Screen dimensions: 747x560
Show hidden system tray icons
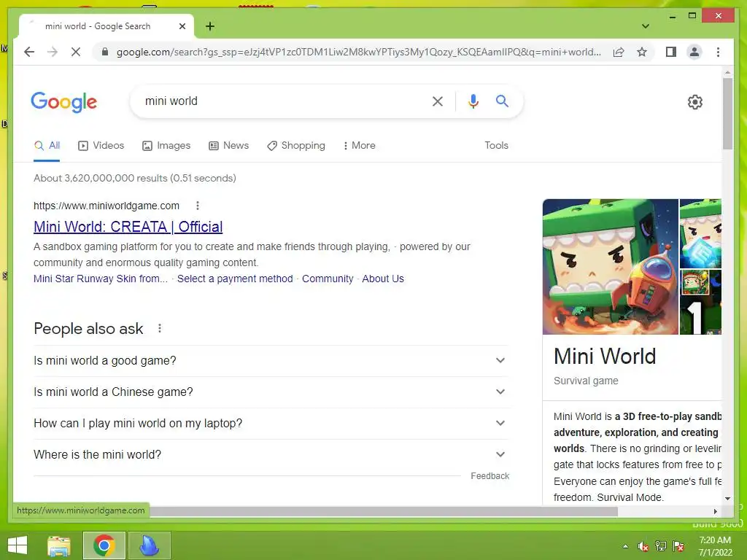625,546
